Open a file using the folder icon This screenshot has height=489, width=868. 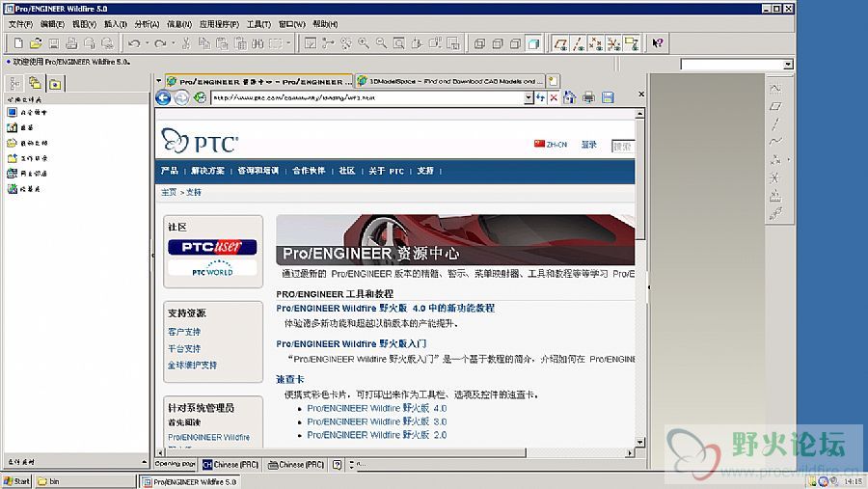(36, 43)
